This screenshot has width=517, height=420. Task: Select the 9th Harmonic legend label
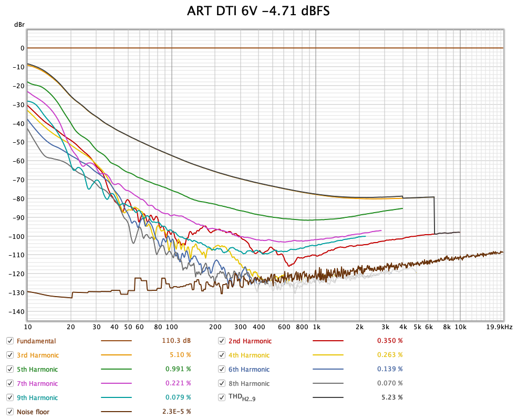(x=37, y=398)
